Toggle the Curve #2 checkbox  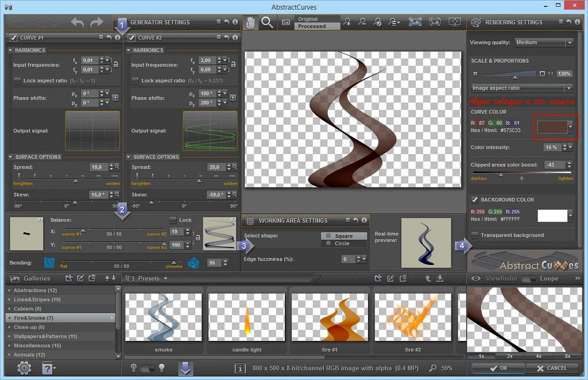[131, 38]
